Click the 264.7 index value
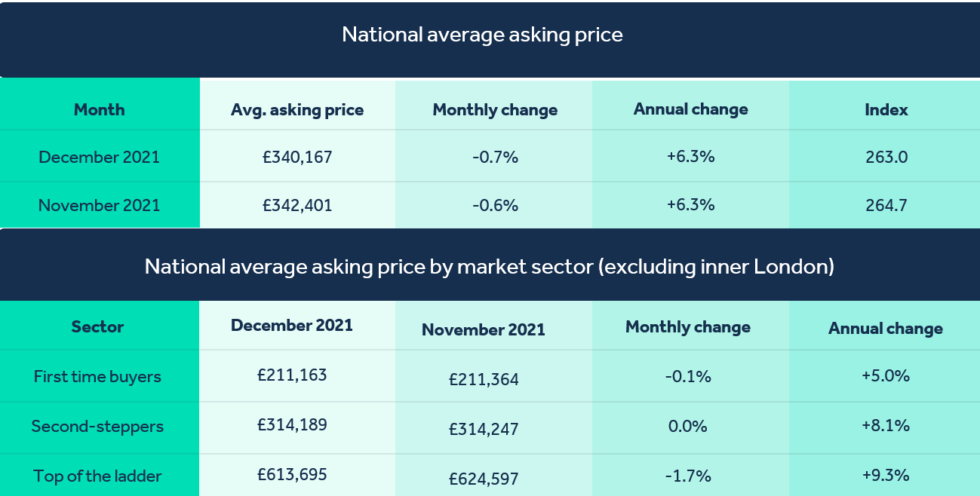 pyautogui.click(x=886, y=205)
